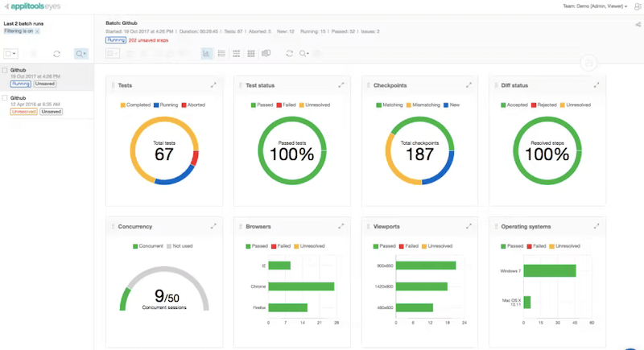Refresh the batch runs list
644x350 pixels.
pyautogui.click(x=56, y=54)
